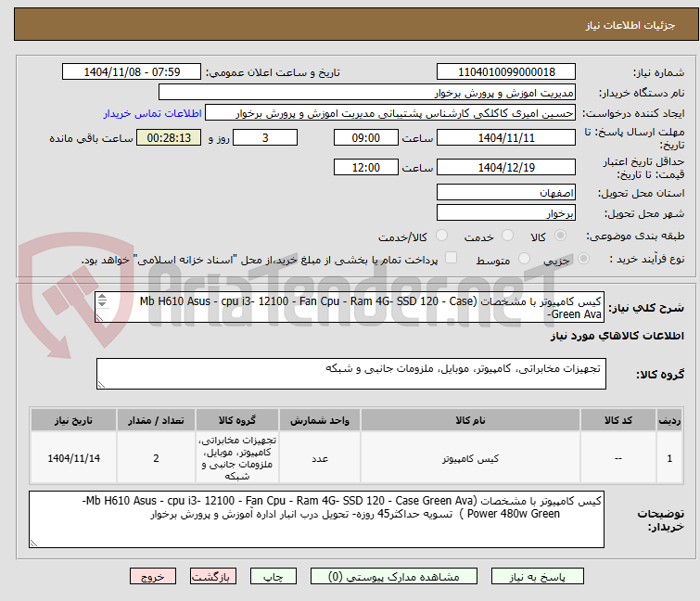Click the price validity date 1404/12/19
This screenshot has height=601, width=700.
(506, 168)
